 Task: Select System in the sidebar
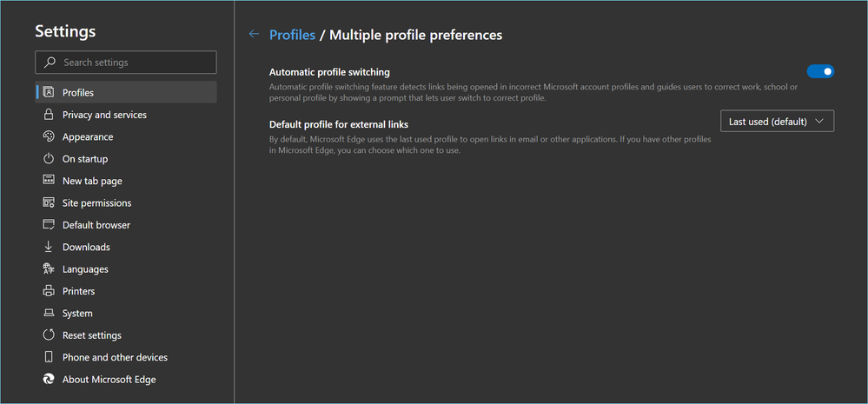[77, 313]
